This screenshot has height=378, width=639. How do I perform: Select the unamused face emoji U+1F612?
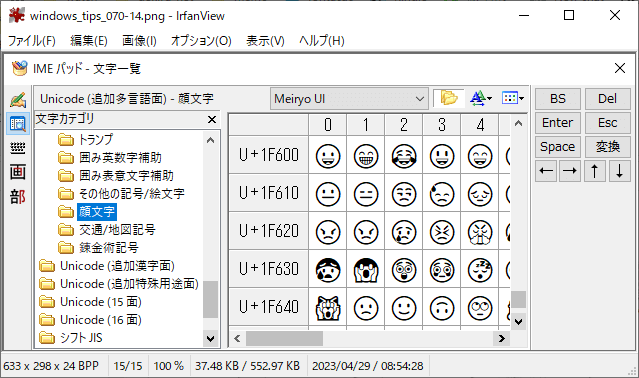coord(404,193)
